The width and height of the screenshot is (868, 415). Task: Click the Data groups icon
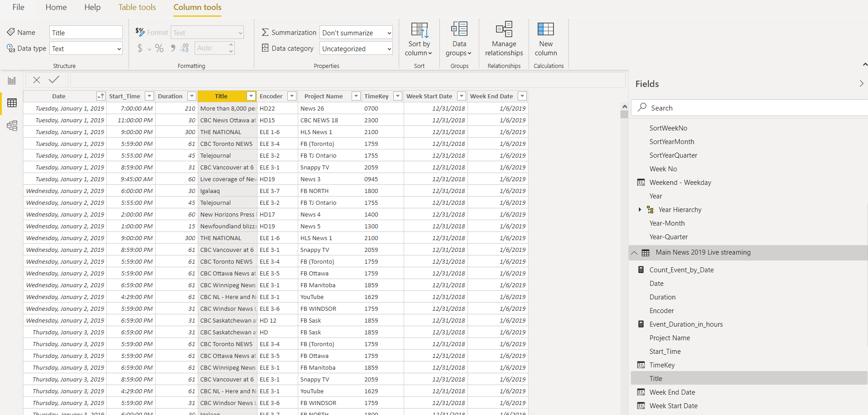(459, 30)
